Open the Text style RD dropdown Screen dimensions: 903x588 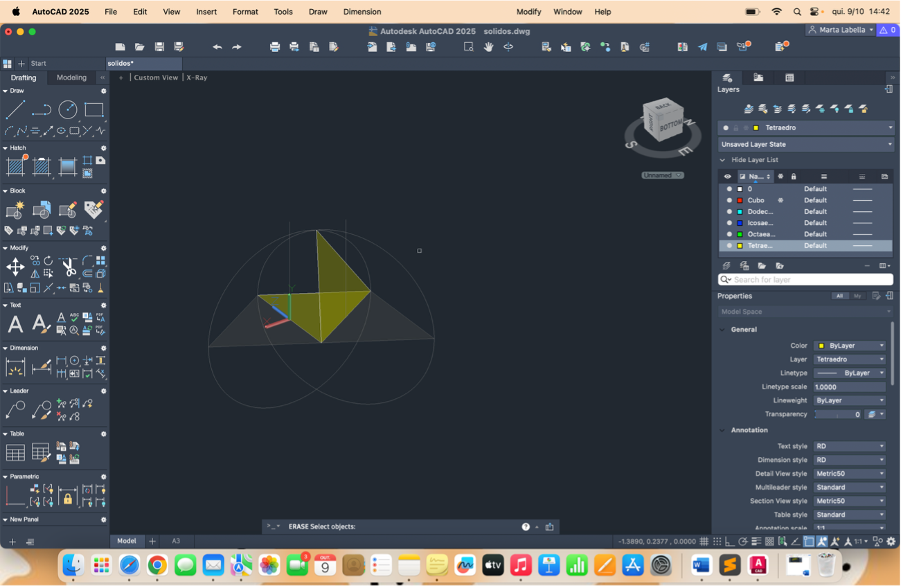pos(850,447)
